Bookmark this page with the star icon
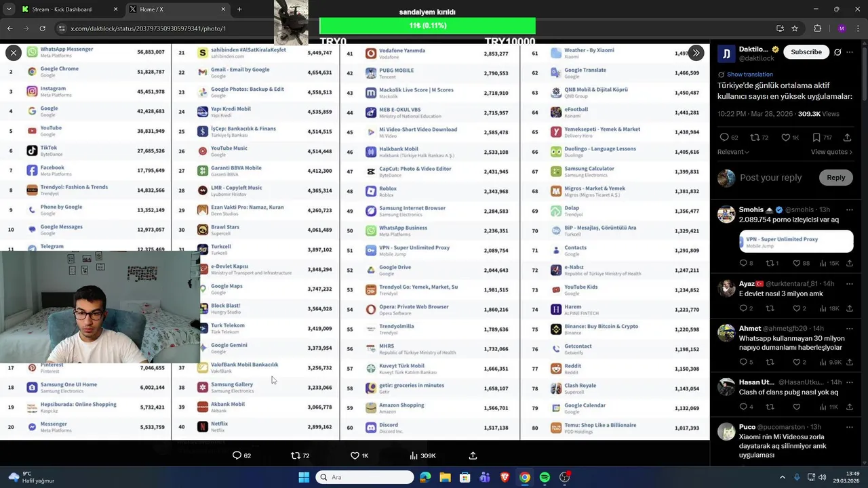The image size is (868, 488). click(x=795, y=28)
